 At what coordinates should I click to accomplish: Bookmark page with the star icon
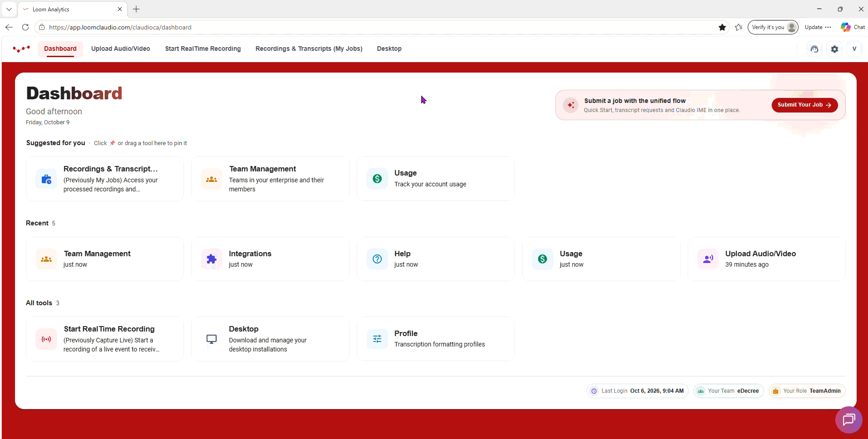pos(722,27)
